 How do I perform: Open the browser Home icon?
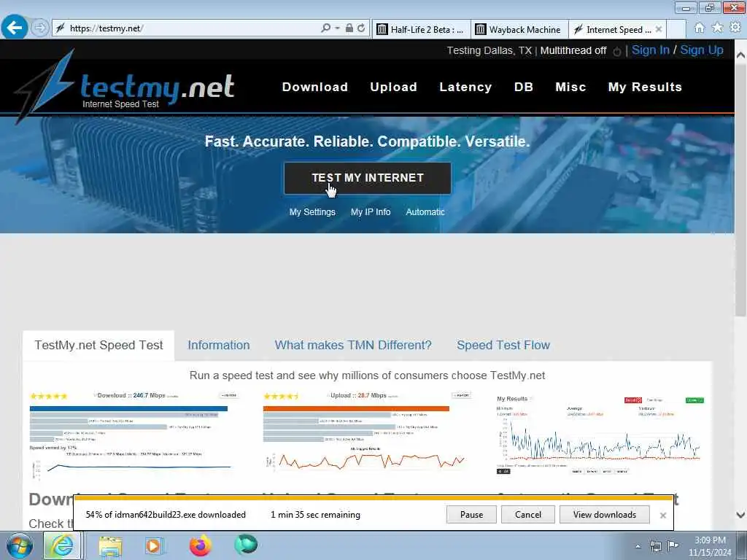(700, 28)
